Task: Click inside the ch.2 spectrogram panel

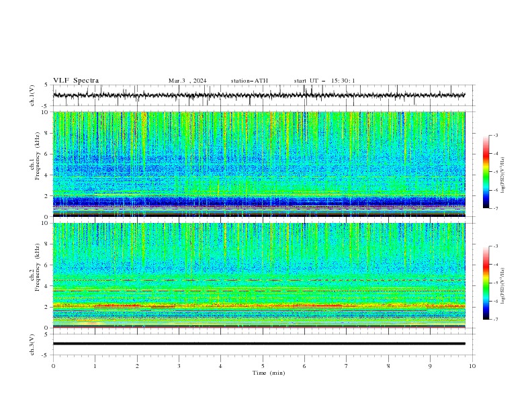Action: click(x=259, y=275)
